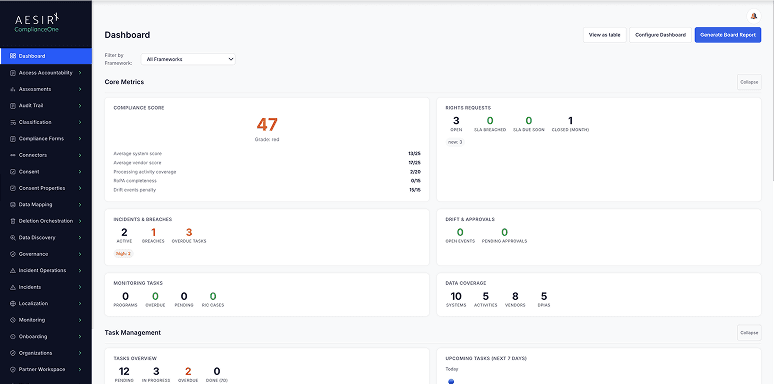Click the Open rights requests count
Screen dimensions: 774x384
[x=456, y=121]
